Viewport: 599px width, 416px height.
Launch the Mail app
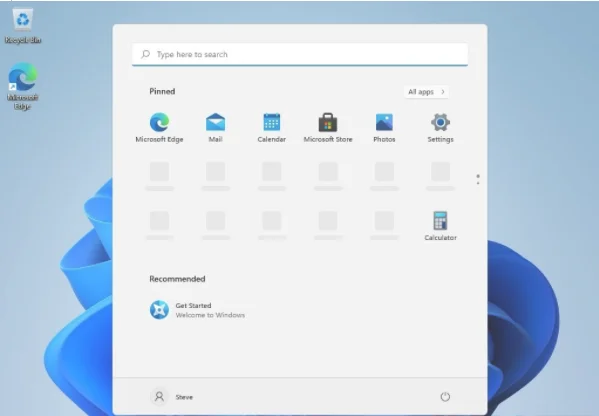[x=215, y=128]
